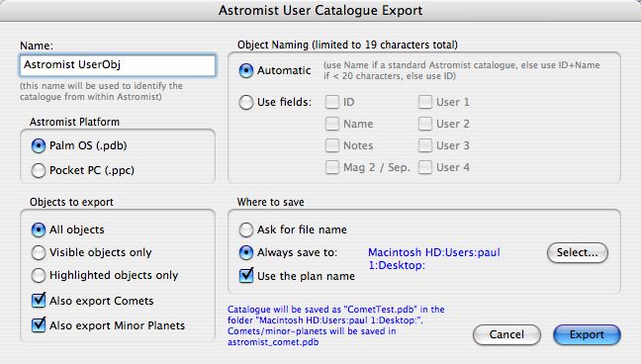Image resolution: width=641 pixels, height=364 pixels.
Task: Click the Object Naming group heading
Action: [347, 45]
